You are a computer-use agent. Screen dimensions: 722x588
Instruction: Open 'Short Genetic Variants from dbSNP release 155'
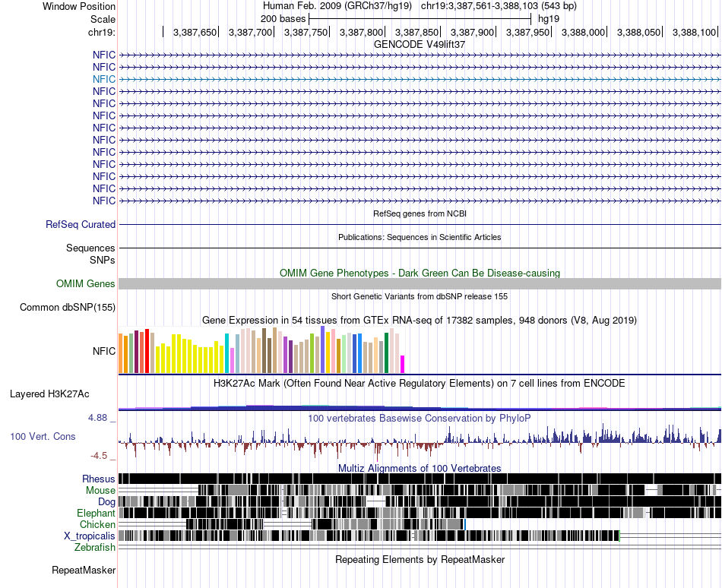pos(420,296)
